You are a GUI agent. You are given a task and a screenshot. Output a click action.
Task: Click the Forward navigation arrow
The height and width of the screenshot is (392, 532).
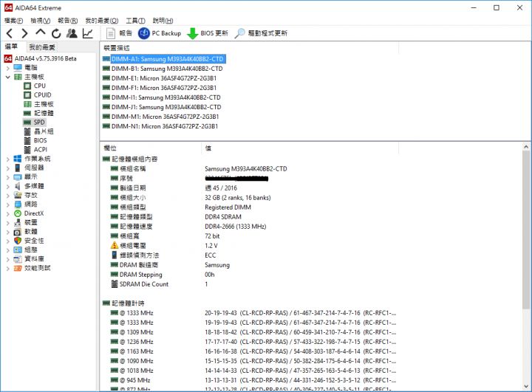[24, 33]
